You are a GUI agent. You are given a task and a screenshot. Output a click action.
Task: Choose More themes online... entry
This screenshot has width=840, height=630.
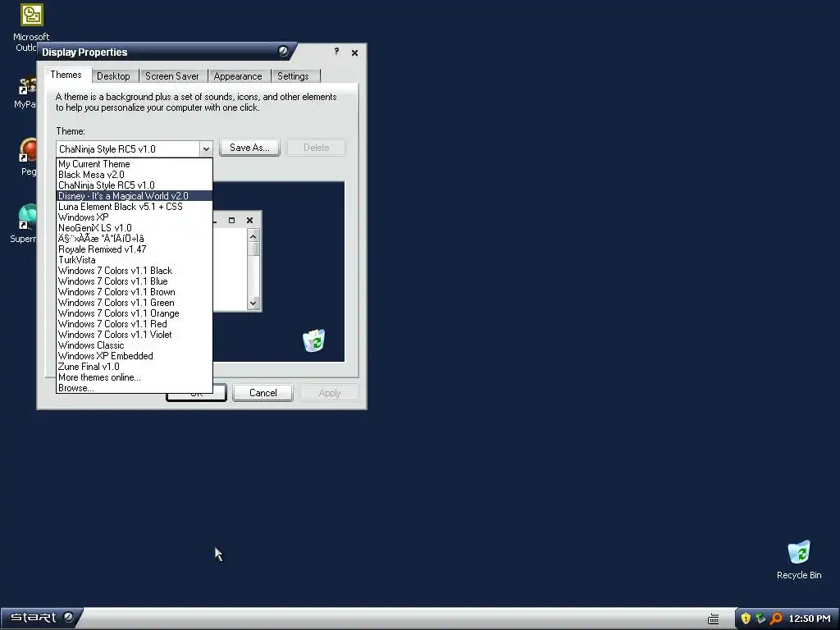point(135,377)
